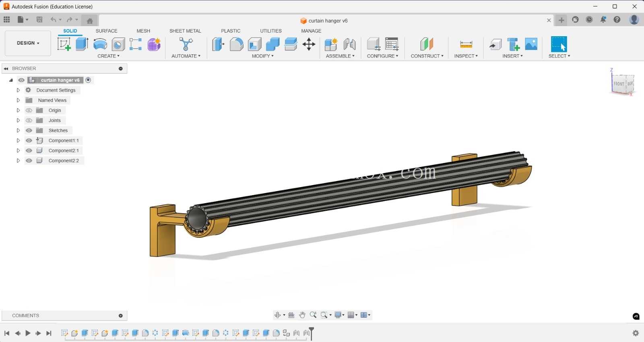Collapse the BROWSER panel arrows

pos(6,68)
